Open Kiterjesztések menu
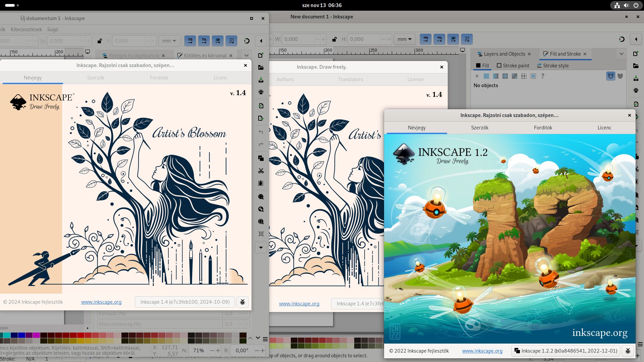The image size is (644, 362). pos(26,29)
